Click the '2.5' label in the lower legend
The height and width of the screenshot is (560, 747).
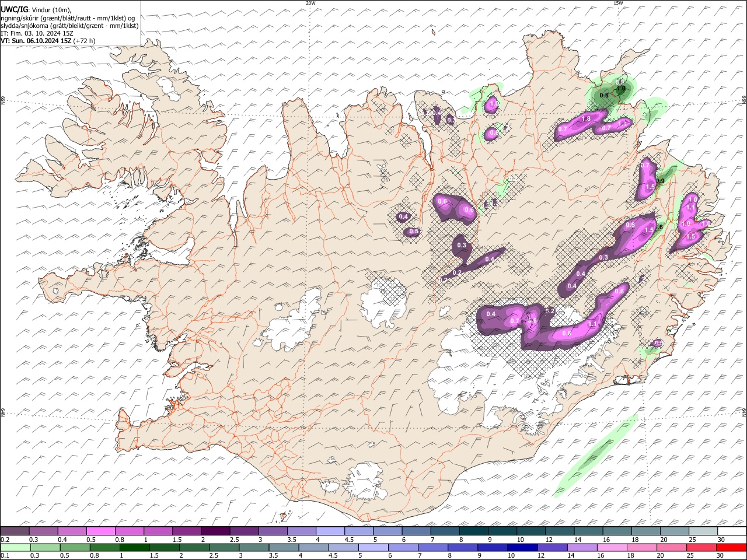click(x=214, y=555)
